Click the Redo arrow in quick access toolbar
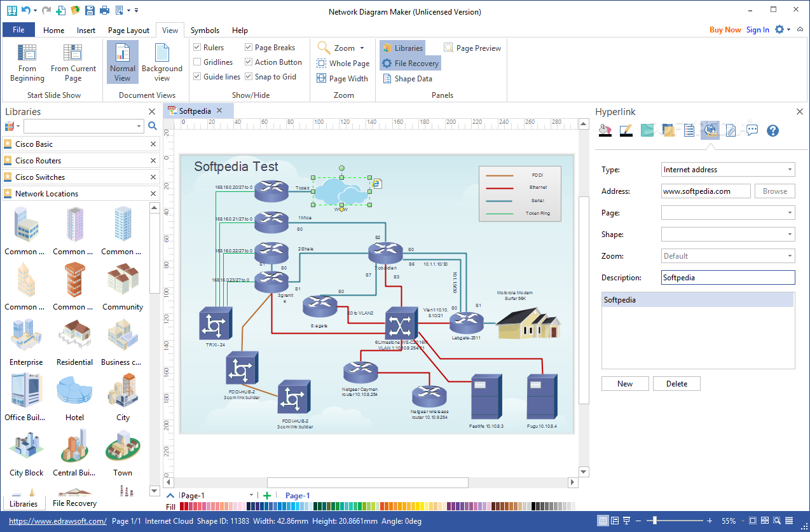Viewport: 810px width, 532px height. pyautogui.click(x=46, y=10)
